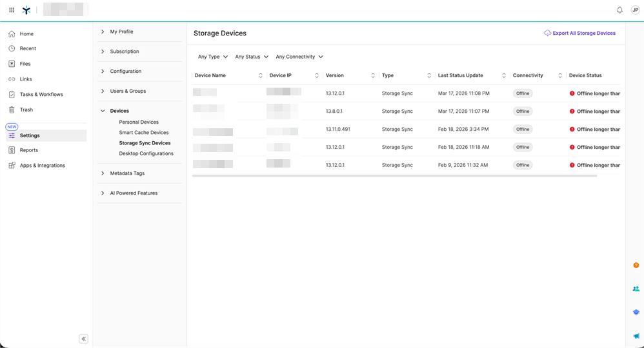Click the Storage Devices page heading
This screenshot has height=348, width=644.
click(220, 34)
